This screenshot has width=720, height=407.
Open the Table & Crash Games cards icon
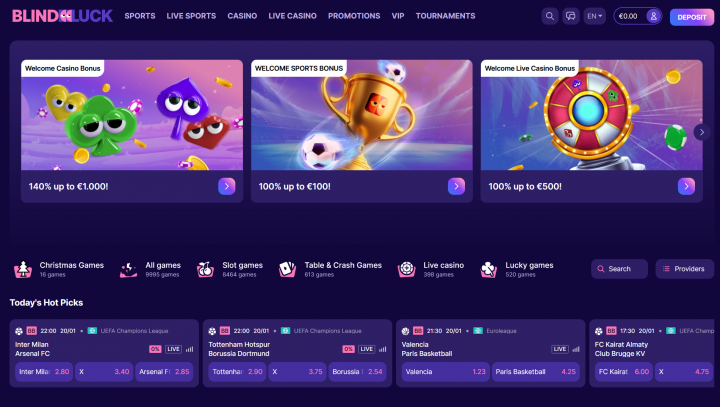(287, 269)
